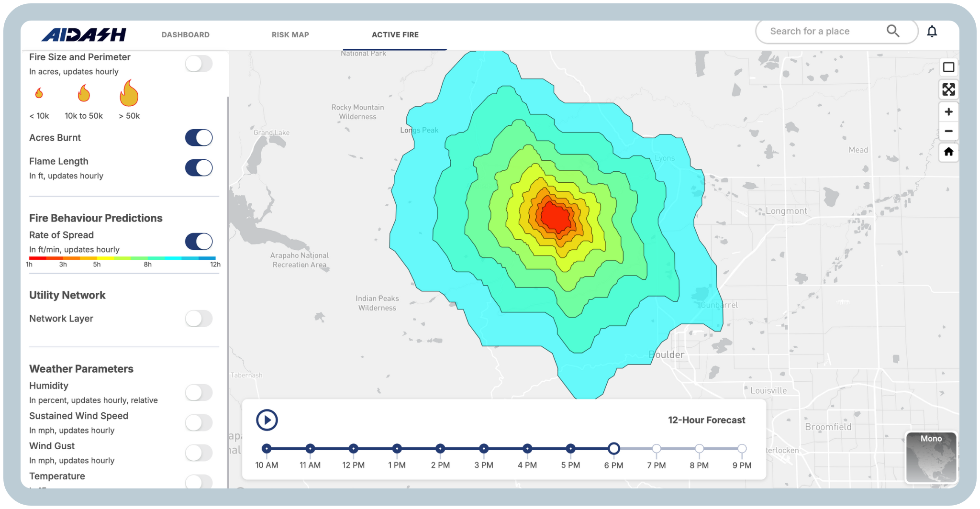Click the Fire Behaviour Predictions heading
This screenshot has height=509, width=980.
pos(96,218)
